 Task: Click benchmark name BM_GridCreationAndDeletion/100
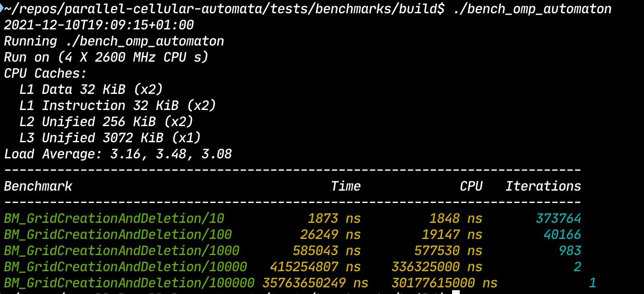pos(118,235)
